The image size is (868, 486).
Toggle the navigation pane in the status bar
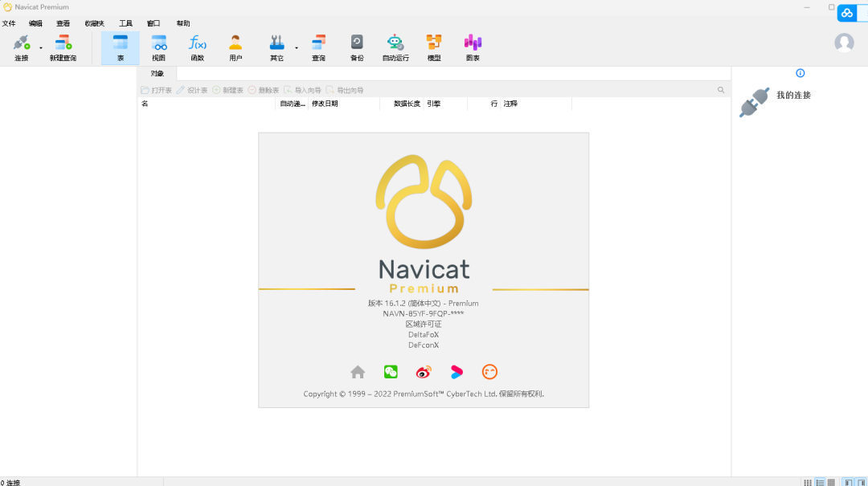(x=846, y=482)
